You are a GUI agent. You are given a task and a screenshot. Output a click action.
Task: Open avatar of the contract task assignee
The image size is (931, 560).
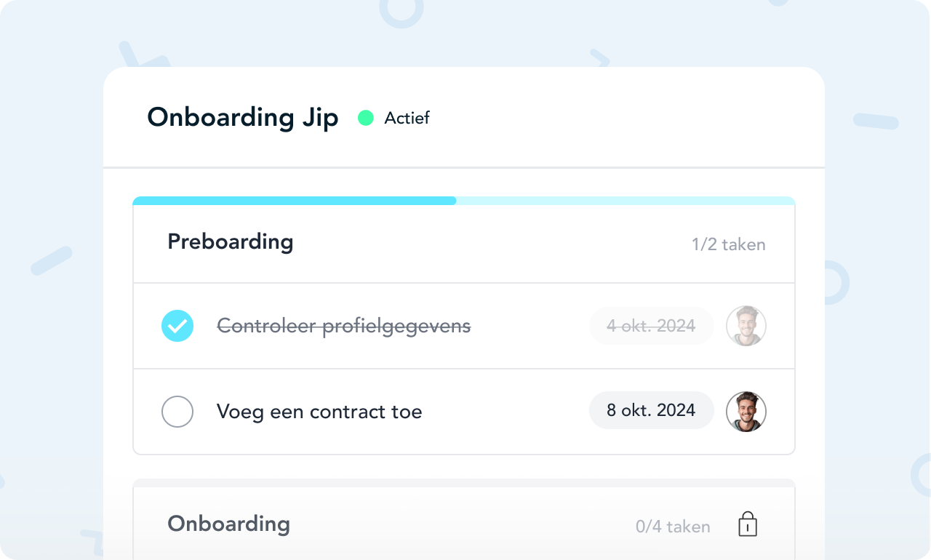(x=746, y=412)
